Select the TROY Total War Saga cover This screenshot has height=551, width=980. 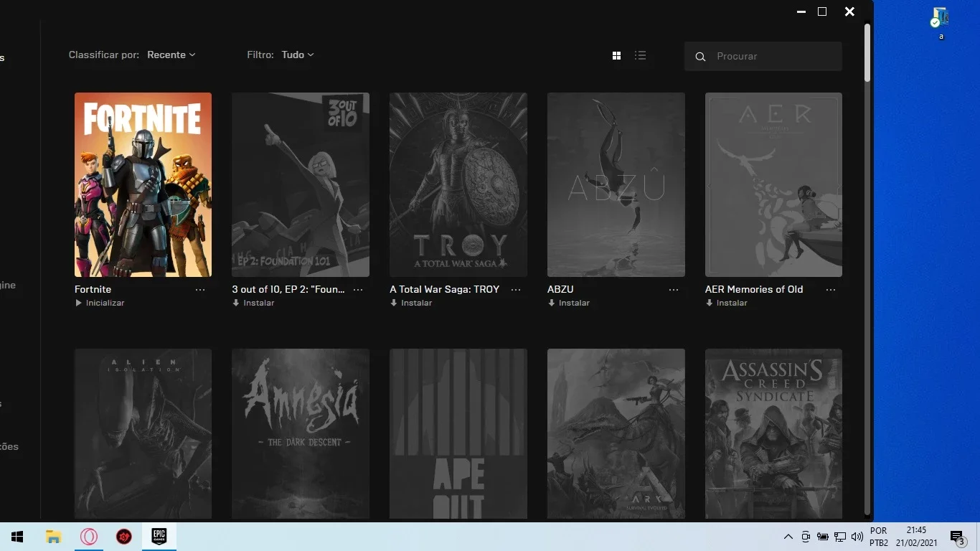click(x=458, y=184)
